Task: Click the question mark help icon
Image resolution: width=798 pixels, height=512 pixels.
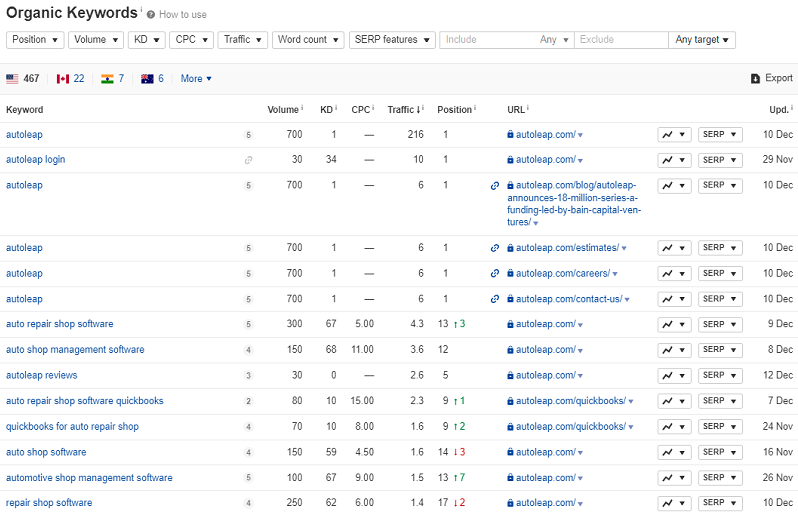Action: tap(151, 15)
